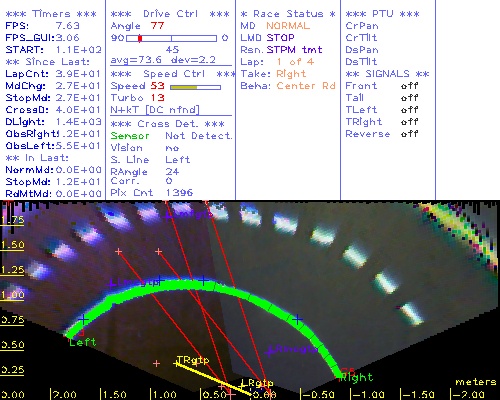Toggle the Front signal off indicator

(409, 86)
